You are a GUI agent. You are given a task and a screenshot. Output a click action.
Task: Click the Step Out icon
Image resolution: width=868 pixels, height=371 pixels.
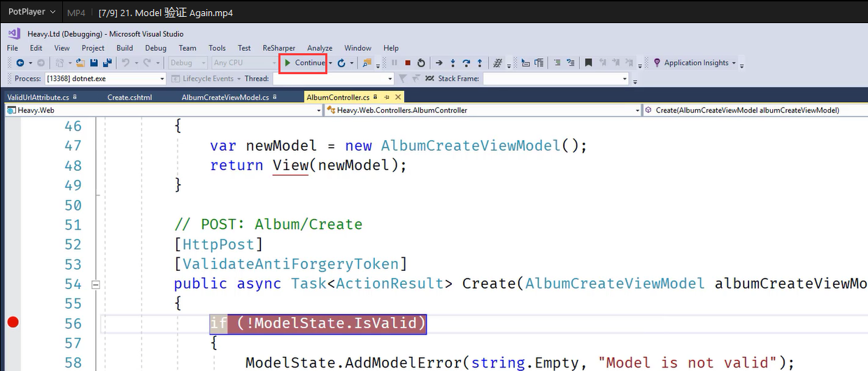click(x=479, y=63)
